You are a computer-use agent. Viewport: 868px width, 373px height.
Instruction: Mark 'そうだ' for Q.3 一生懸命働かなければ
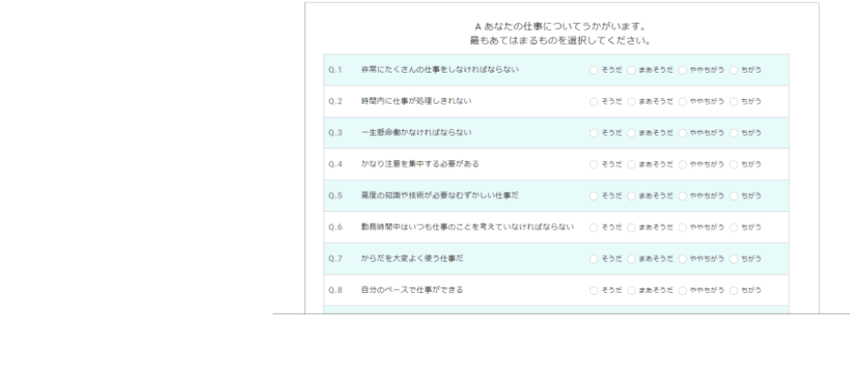pyautogui.click(x=594, y=133)
